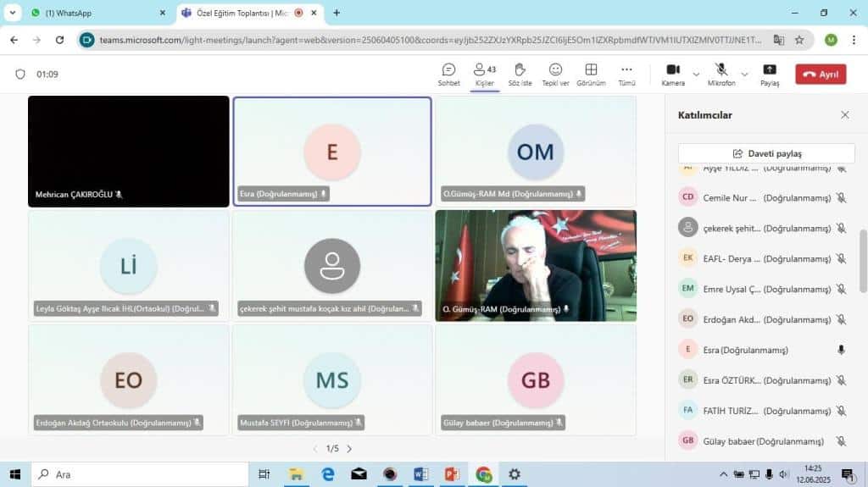Image resolution: width=868 pixels, height=487 pixels.
Task: Select the Leyla Göktaş tile
Action: [129, 266]
